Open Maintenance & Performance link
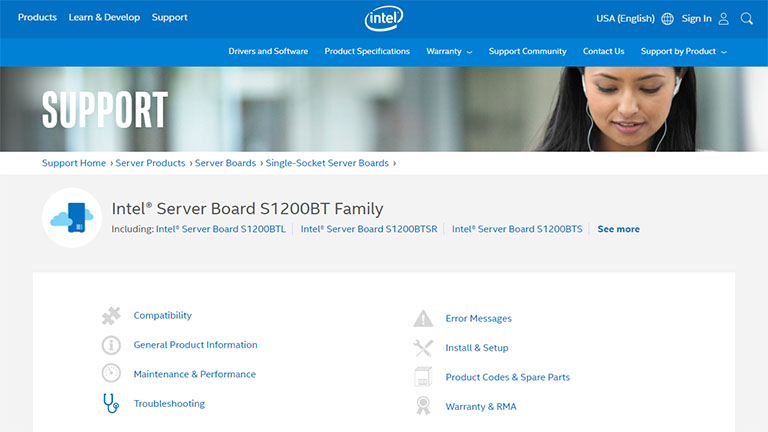 [x=194, y=374]
